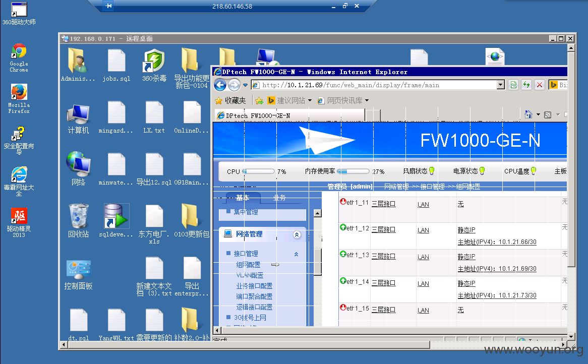Select the DPtech FW1000-GE-N browser tab
588x364 pixels.
(290, 115)
